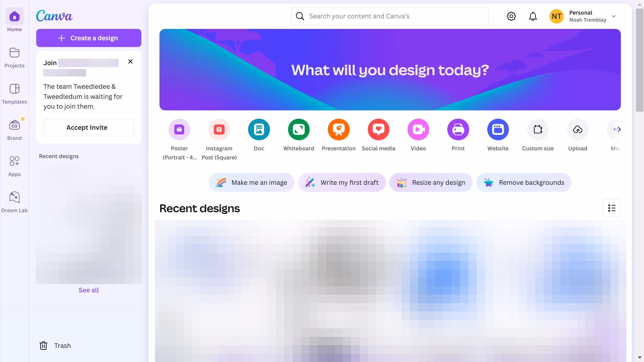Open the settings gear

pos(511,16)
